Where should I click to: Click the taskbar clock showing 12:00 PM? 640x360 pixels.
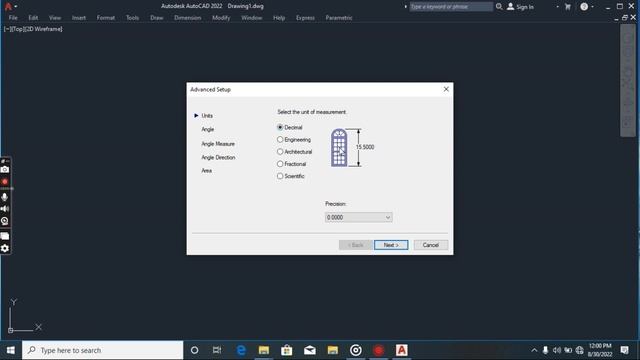[600, 350]
